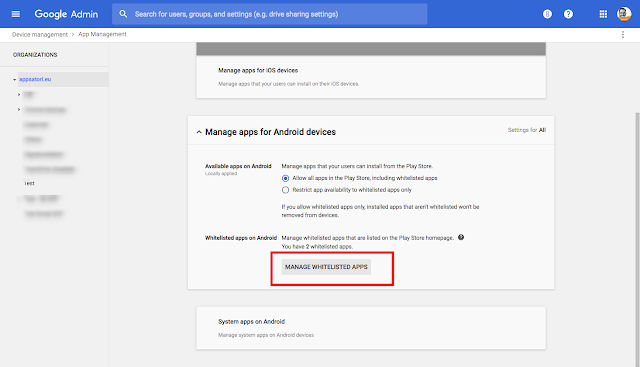The image size is (640, 367).
Task: Open Manage apps for iOS devices card
Action: [371, 77]
